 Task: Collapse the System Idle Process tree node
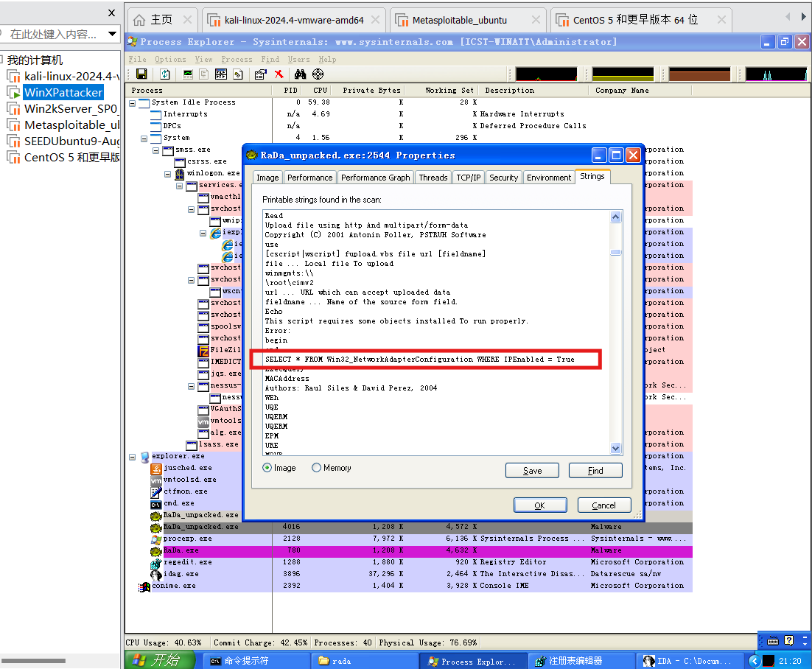[133, 102]
